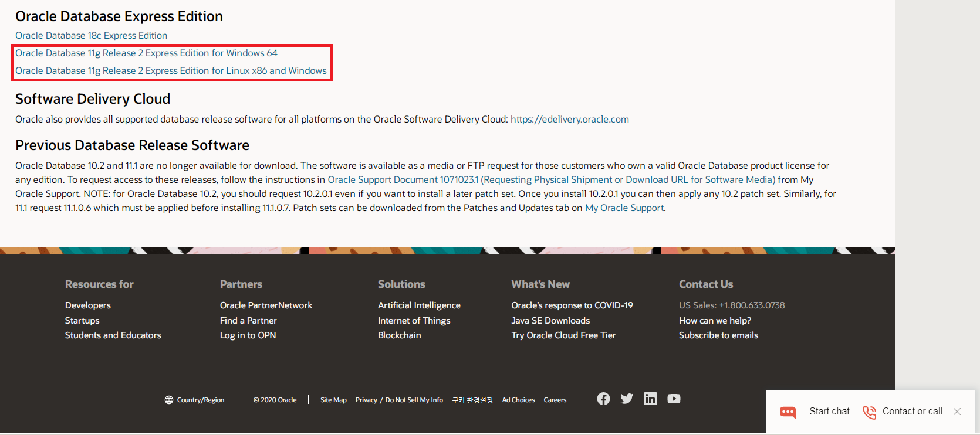Screen dimensions: 980x435
Task: Open Oracle Database 18c Express Edition link
Action: pyautogui.click(x=91, y=35)
